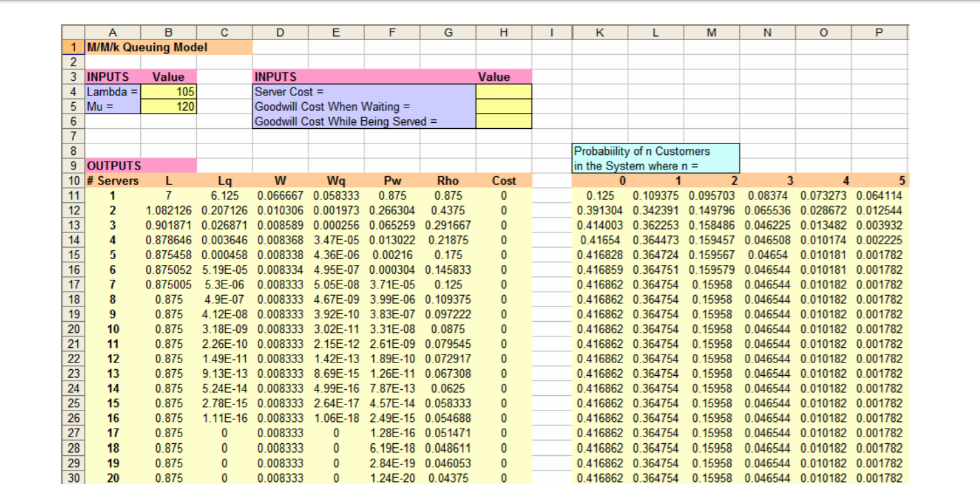Click the Value header in column H
Viewport: 980px width, 500px height.
(504, 77)
